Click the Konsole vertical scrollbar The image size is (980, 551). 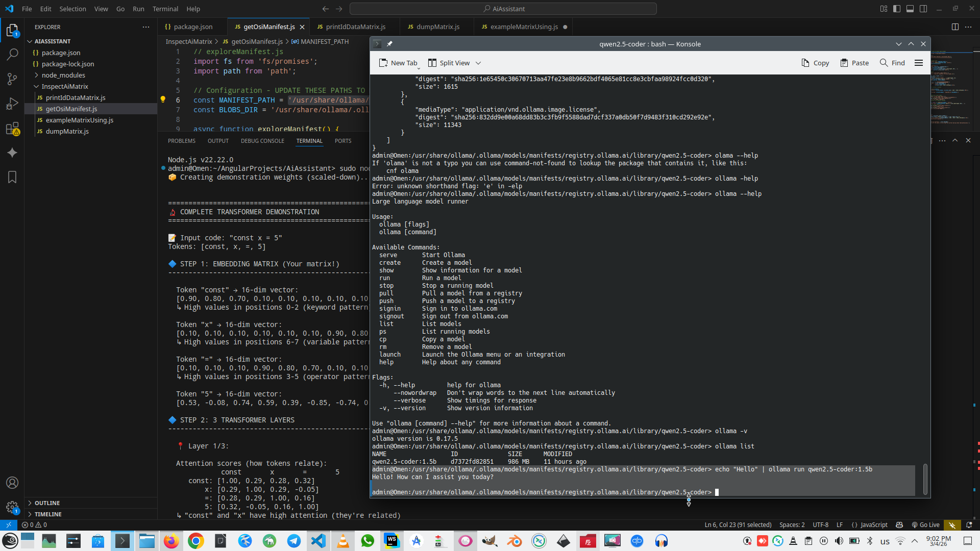click(x=925, y=479)
